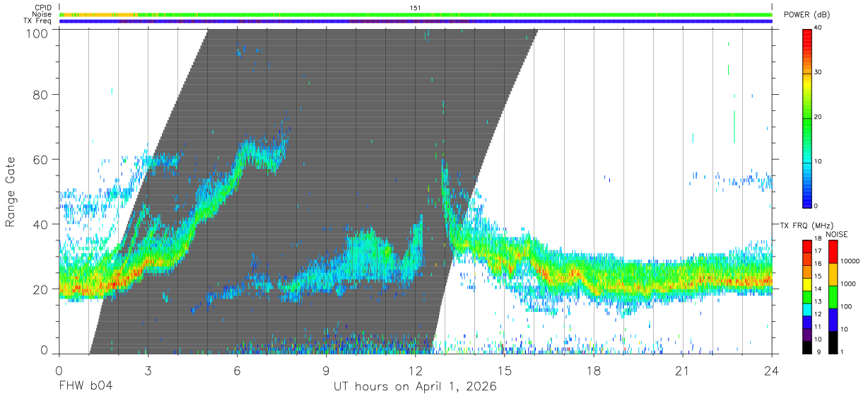Select the red top of power color bar
Viewport: 868px width, 401px height.
pyautogui.click(x=808, y=33)
